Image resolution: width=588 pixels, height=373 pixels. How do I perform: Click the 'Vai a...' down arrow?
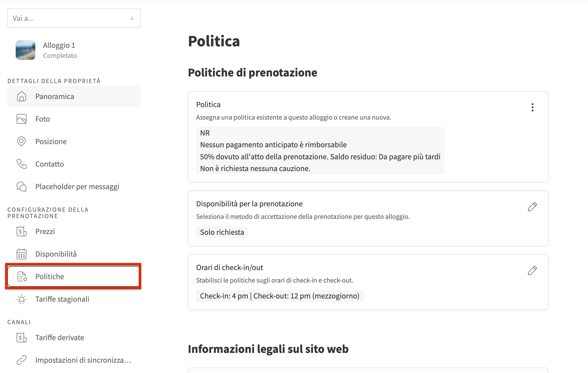tap(132, 18)
